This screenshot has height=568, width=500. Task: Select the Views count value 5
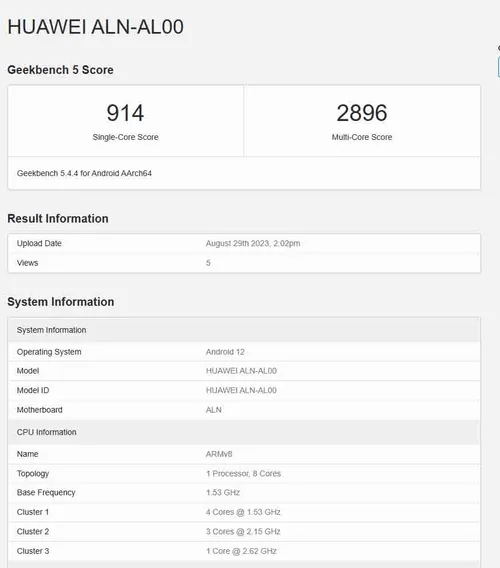point(208,263)
